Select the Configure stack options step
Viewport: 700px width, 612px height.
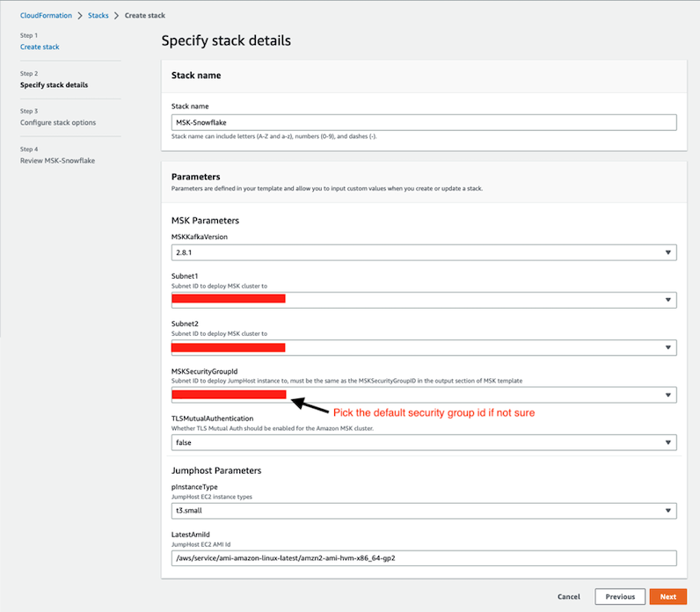[x=58, y=122]
